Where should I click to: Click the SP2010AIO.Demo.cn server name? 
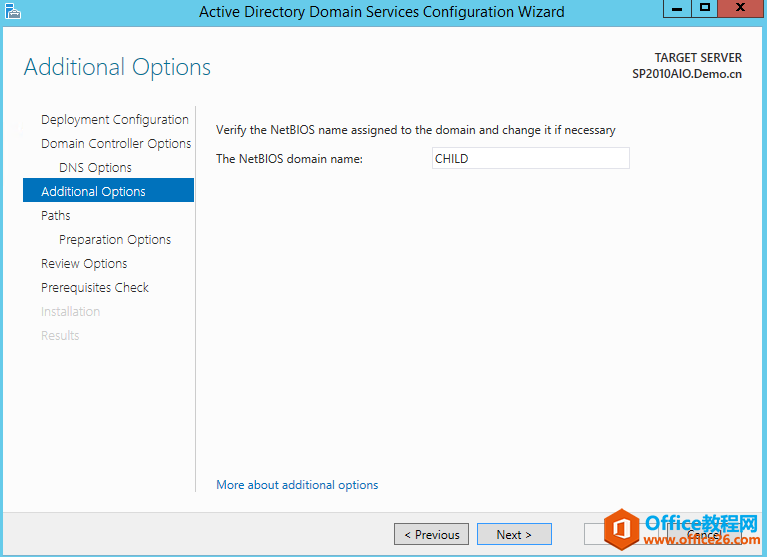(687, 74)
